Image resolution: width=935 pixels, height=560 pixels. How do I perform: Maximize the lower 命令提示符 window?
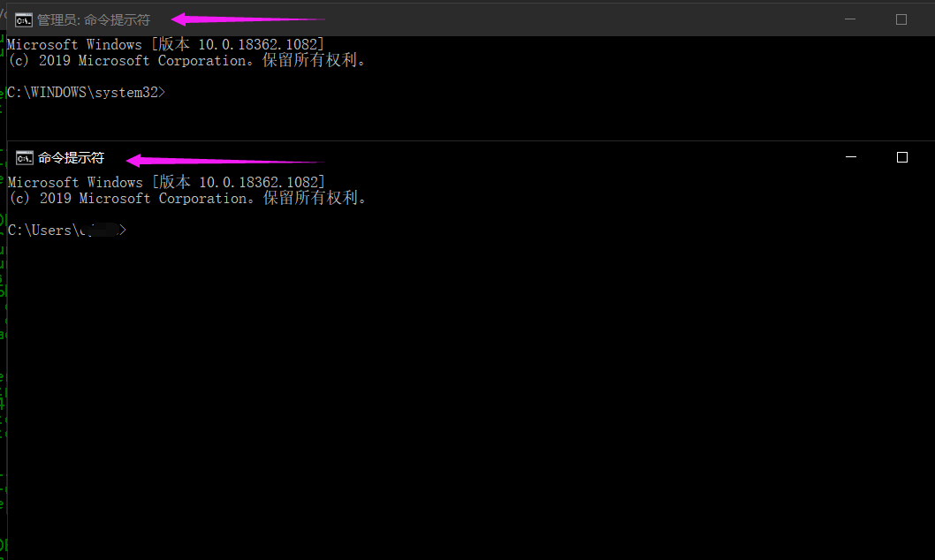coord(901,157)
